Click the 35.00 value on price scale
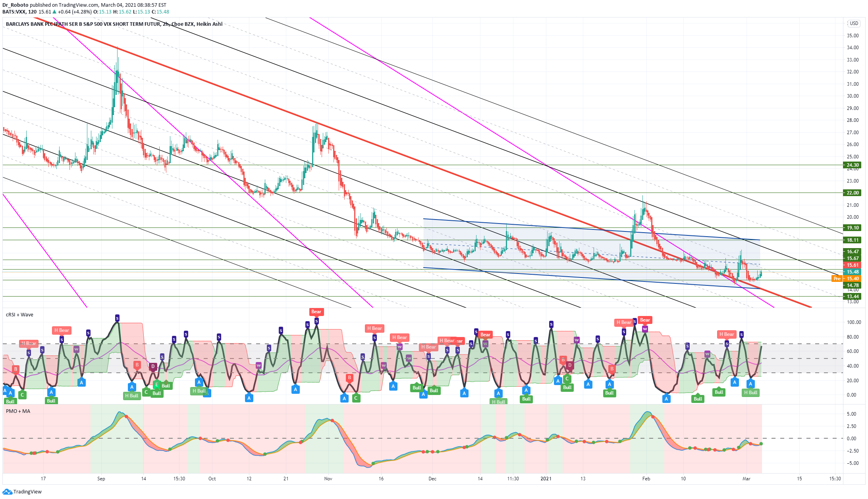 853,36
